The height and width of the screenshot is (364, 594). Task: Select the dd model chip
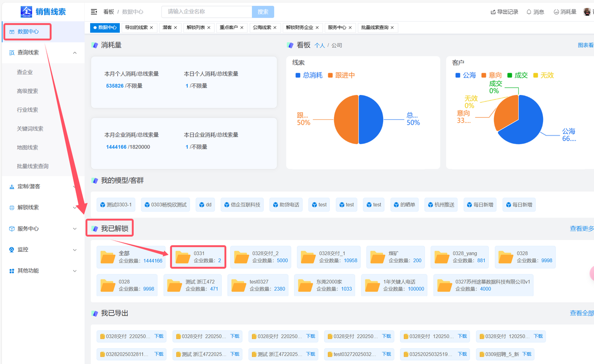pyautogui.click(x=205, y=205)
